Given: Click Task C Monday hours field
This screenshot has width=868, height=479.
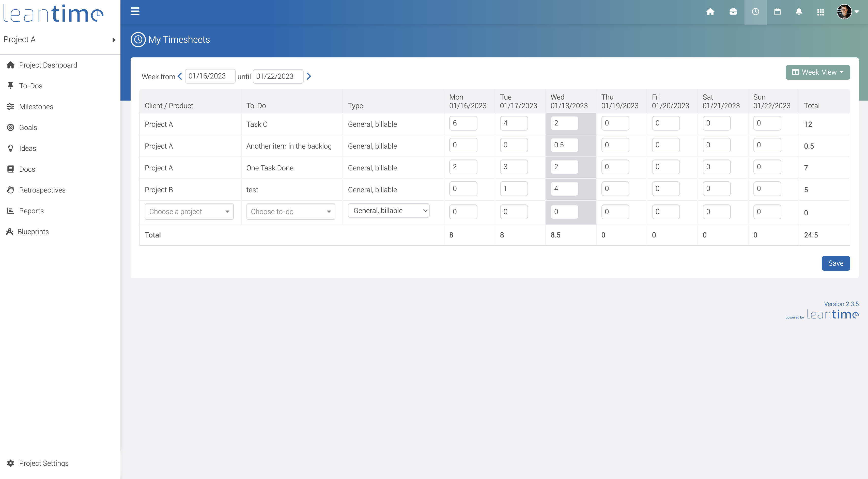Looking at the screenshot, I should tap(463, 123).
